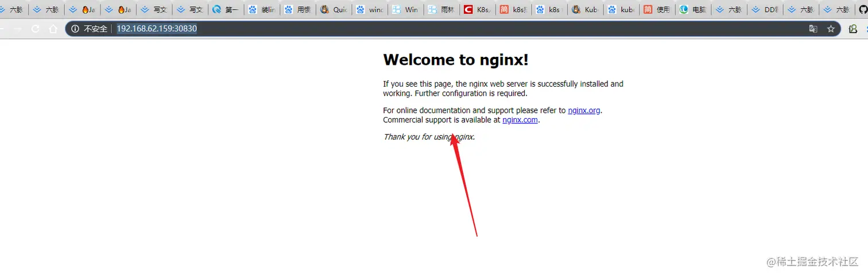The image size is (868, 277).
Task: Open the extension icon beside address bar
Action: (x=852, y=29)
